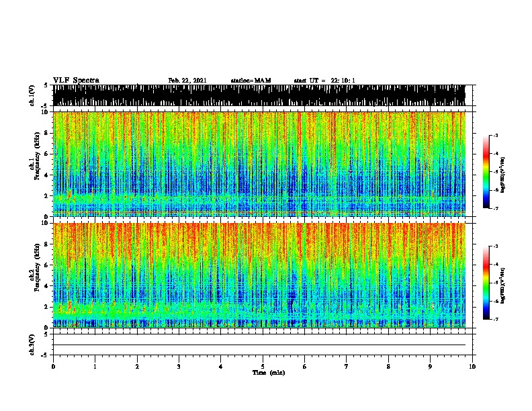
Task: Click the ch.2 frequency tick label "6"
Action: [x=47, y=265]
